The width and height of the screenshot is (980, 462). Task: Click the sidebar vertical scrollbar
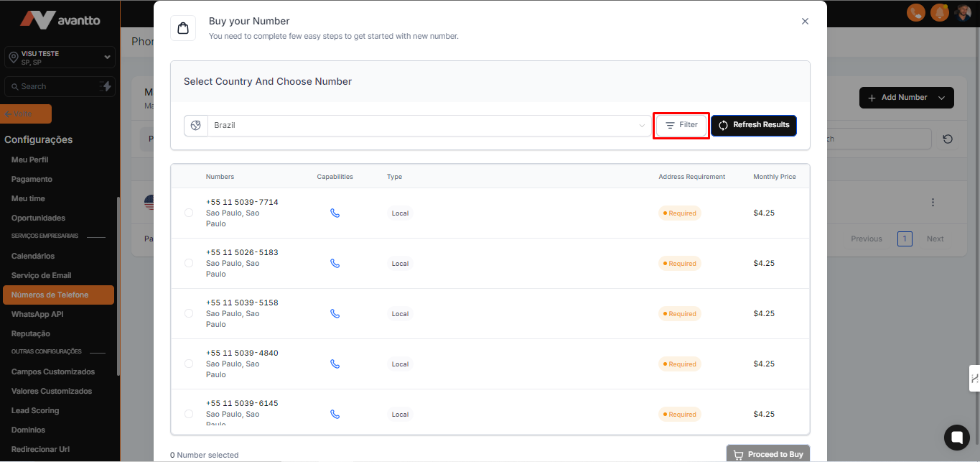pos(118,287)
